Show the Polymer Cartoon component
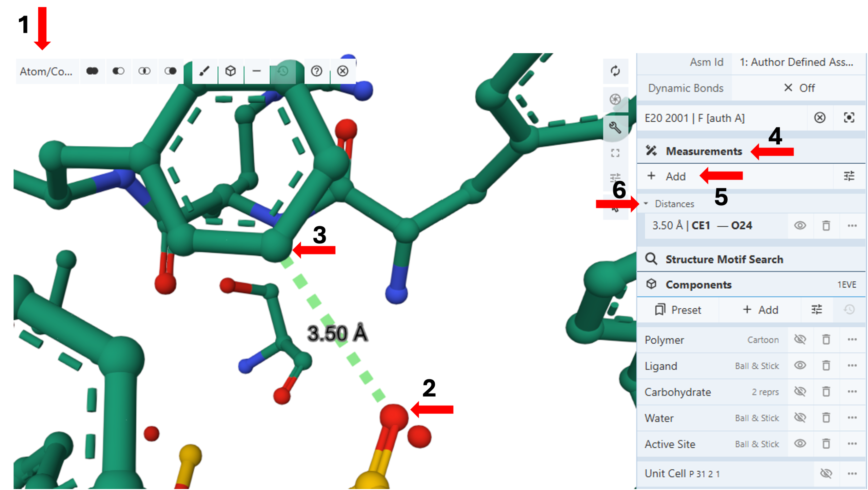This screenshot has height=490, width=868. click(800, 340)
